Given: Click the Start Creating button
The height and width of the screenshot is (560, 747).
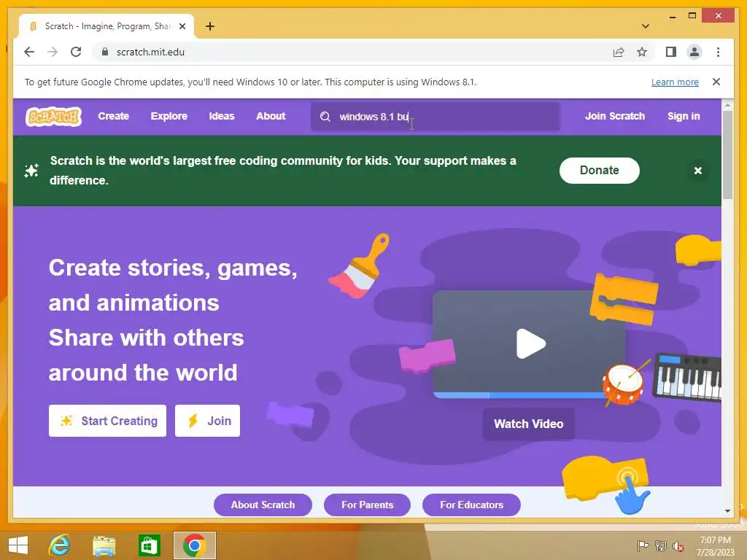Looking at the screenshot, I should [x=108, y=421].
